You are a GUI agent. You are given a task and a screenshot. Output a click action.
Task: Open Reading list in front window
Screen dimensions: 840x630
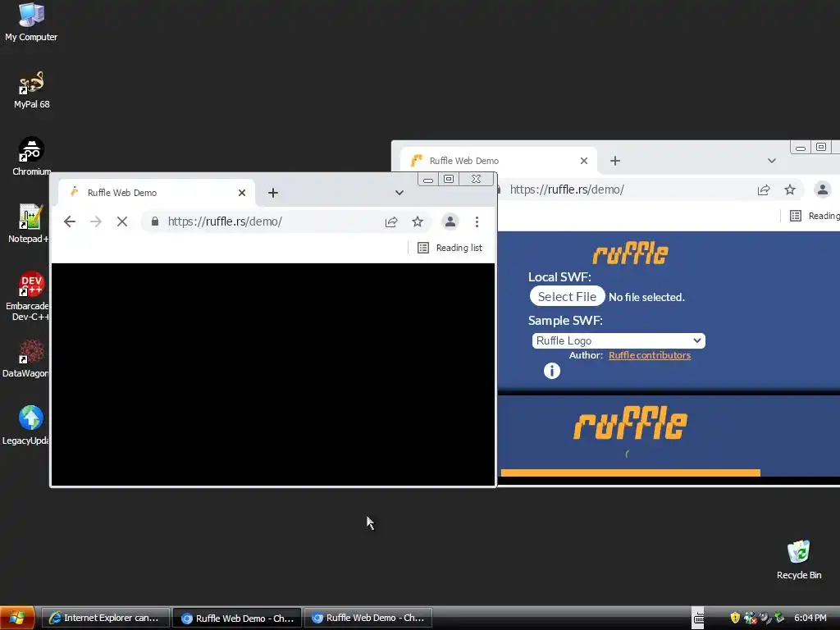pos(450,248)
